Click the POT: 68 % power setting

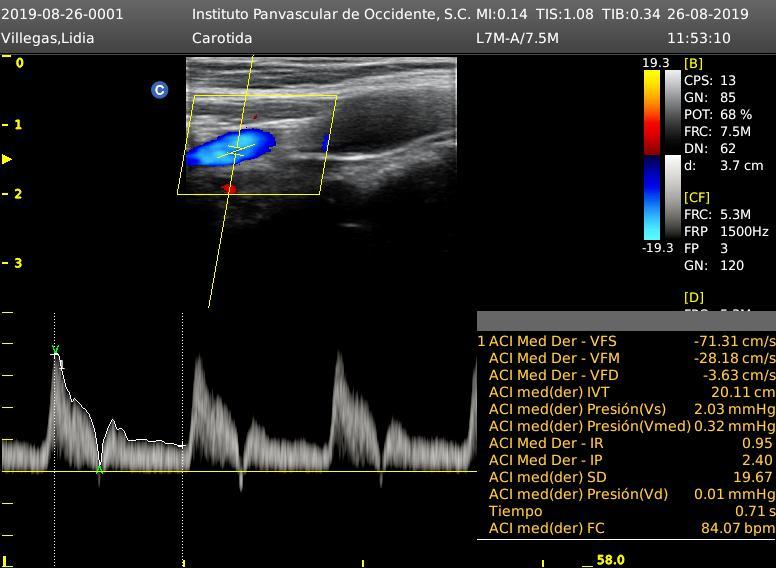point(718,114)
